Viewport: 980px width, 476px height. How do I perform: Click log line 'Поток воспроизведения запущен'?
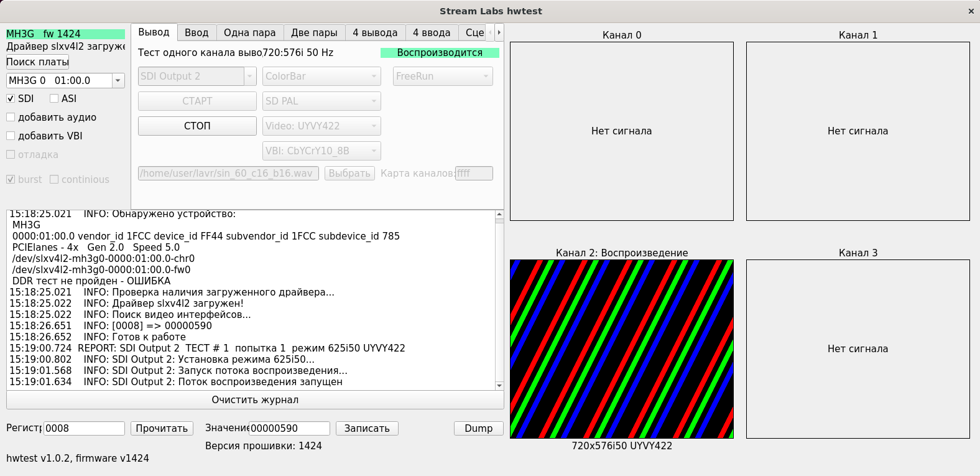click(261, 381)
